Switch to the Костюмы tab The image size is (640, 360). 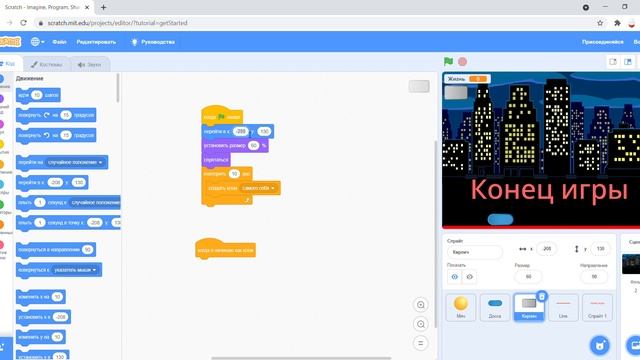coord(46,64)
